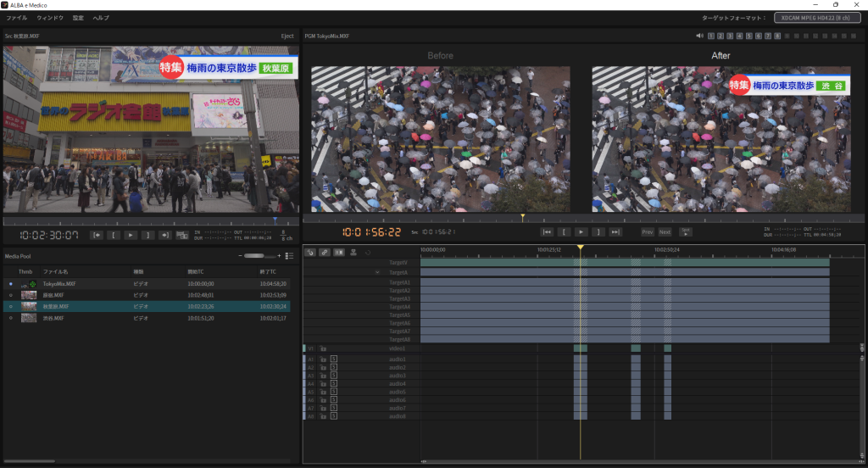Click the lock icon on video1 track

click(323, 348)
